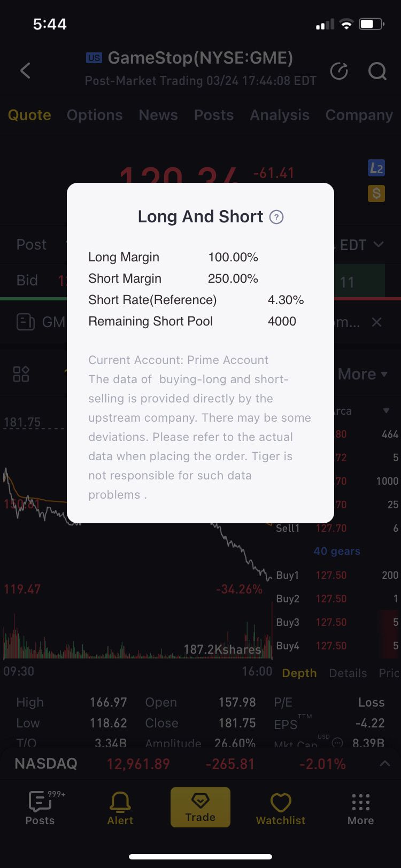Switch to the Analysis tab
Viewport: 401px width, 868px height.
pyautogui.click(x=280, y=115)
